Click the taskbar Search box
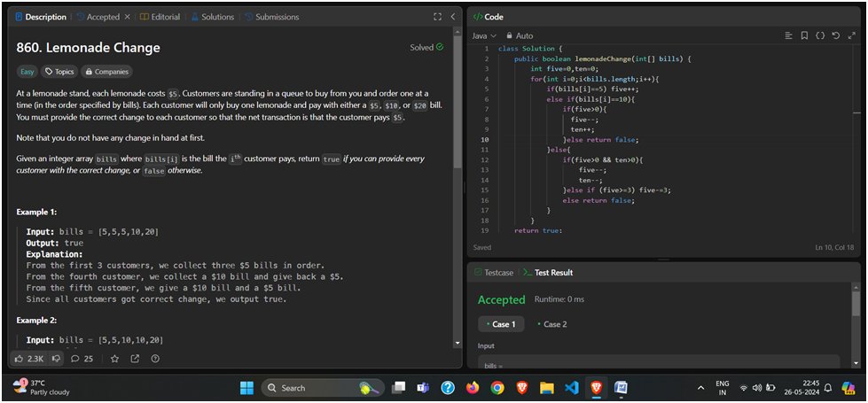 (x=323, y=388)
